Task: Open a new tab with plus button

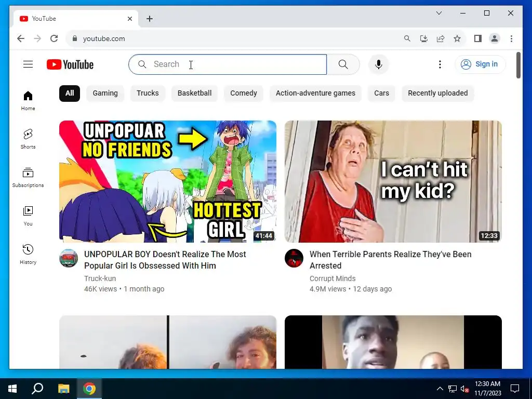Action: click(150, 19)
